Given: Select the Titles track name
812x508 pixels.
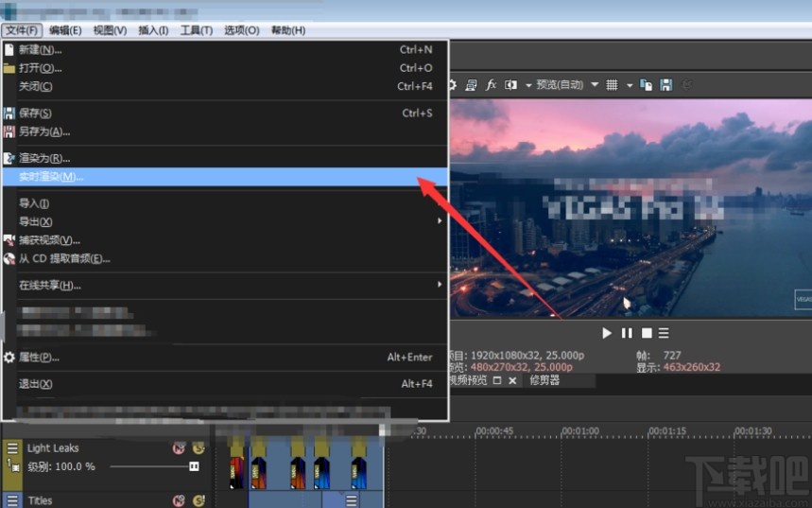Looking at the screenshot, I should coord(40,500).
